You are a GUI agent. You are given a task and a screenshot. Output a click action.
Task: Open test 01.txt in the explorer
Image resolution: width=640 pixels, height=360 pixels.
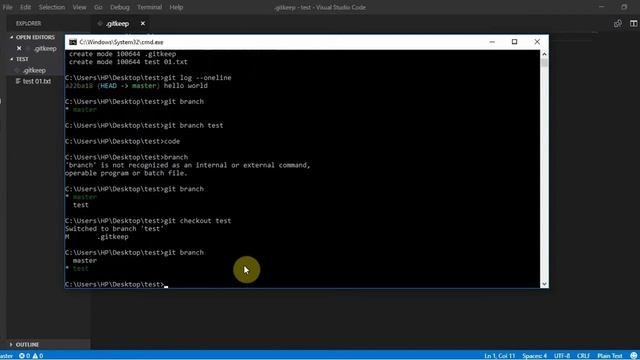click(x=37, y=81)
